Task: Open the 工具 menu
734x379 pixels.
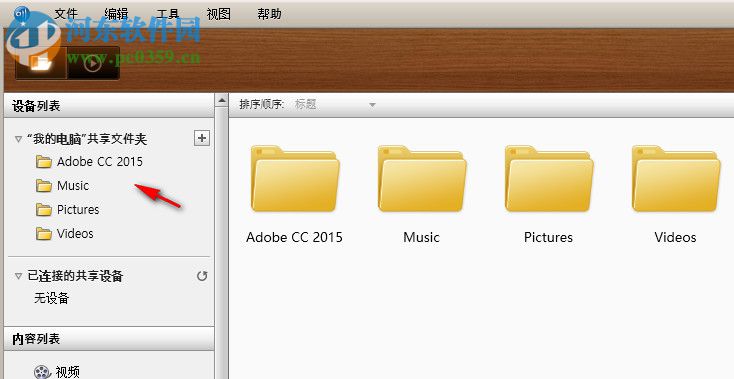Action: pos(168,14)
